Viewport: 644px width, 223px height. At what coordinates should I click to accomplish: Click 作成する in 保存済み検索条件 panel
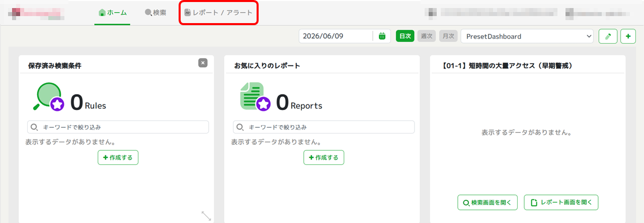[118, 157]
